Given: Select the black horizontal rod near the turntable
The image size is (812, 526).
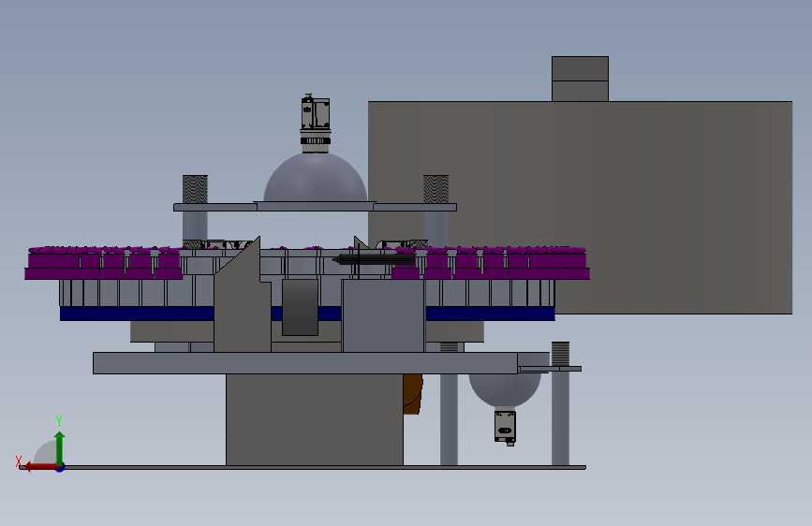Looking at the screenshot, I should pos(374,259).
